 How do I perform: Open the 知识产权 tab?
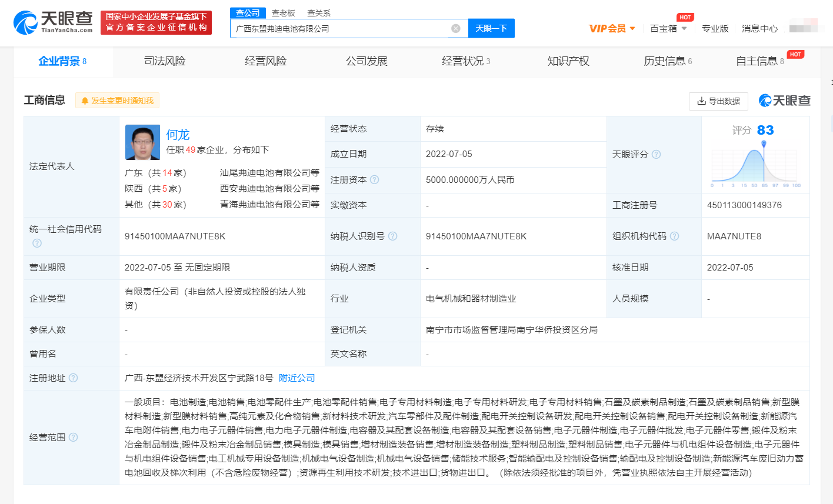568,61
